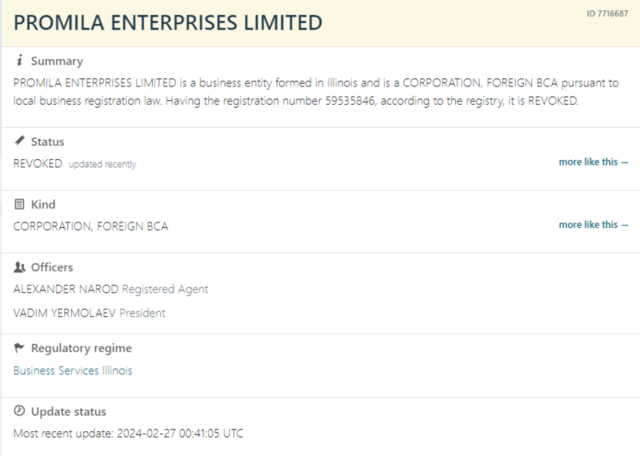This screenshot has height=456, width=640.
Task: Click the Officers section heading
Action: click(52, 267)
